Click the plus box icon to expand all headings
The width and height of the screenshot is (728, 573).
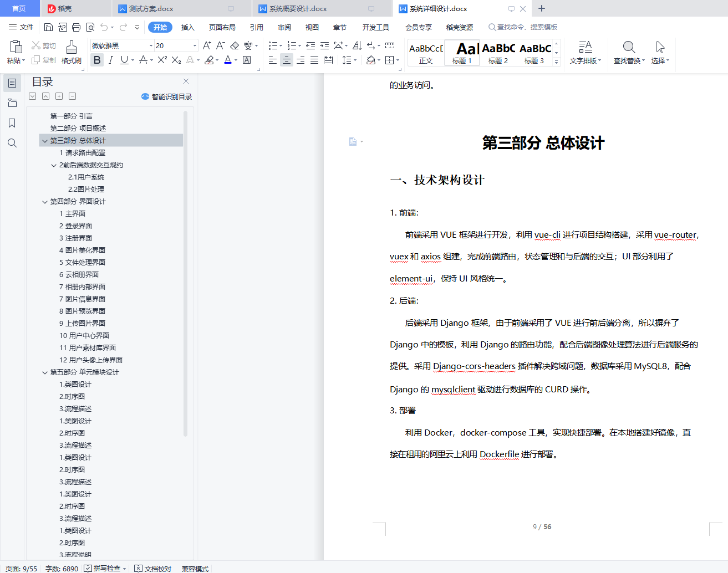pos(59,96)
